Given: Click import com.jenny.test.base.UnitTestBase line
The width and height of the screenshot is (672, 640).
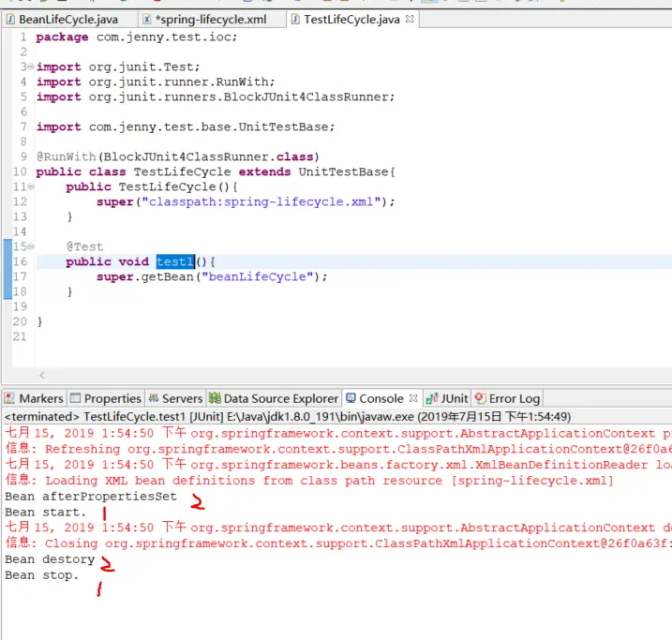Looking at the screenshot, I should click(x=186, y=127).
